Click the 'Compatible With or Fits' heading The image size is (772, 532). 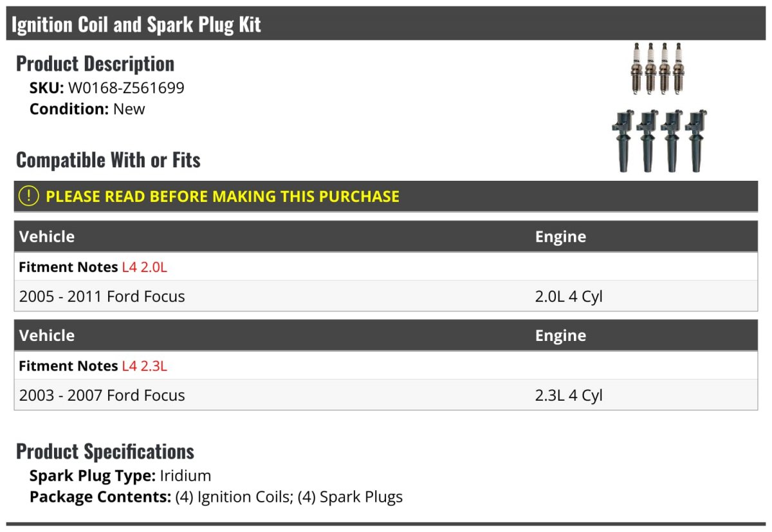[108, 160]
